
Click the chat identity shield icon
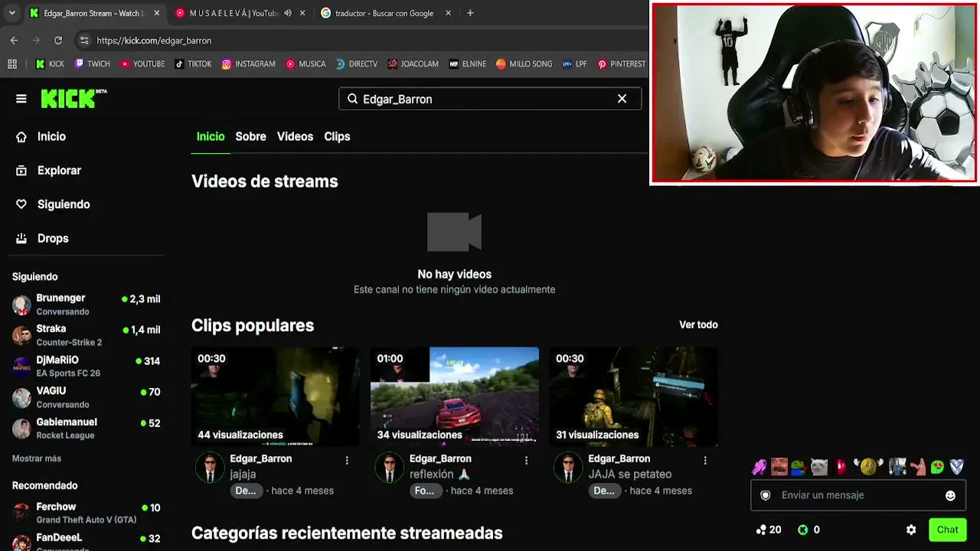pos(765,495)
